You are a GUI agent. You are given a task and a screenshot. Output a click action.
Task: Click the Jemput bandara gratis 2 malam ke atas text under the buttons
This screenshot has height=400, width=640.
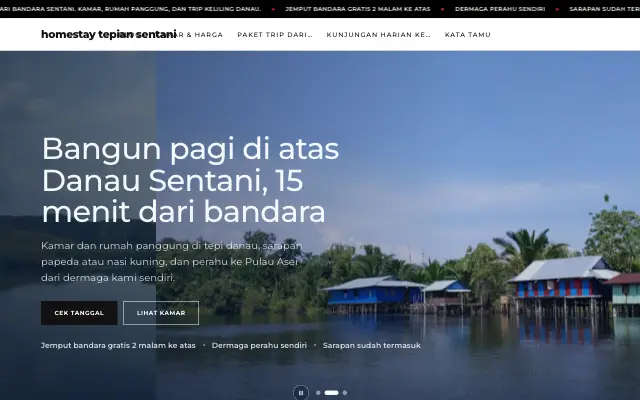point(118,345)
